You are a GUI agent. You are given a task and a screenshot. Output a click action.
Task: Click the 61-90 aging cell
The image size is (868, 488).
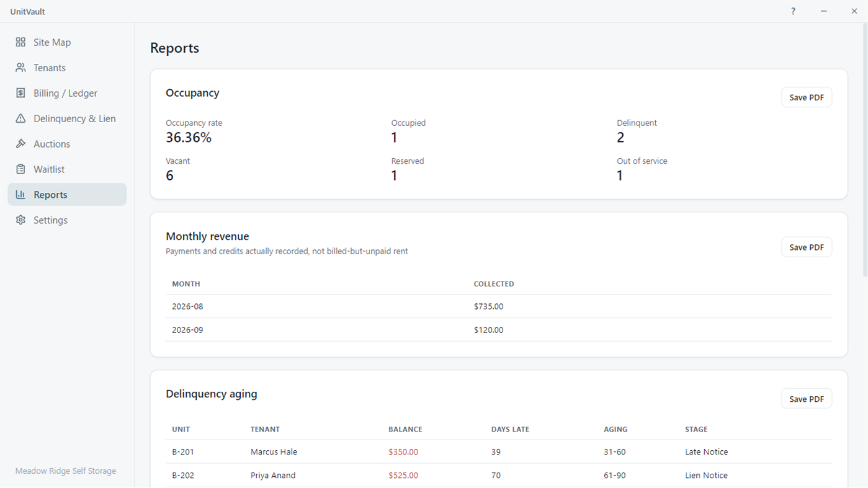(x=615, y=476)
